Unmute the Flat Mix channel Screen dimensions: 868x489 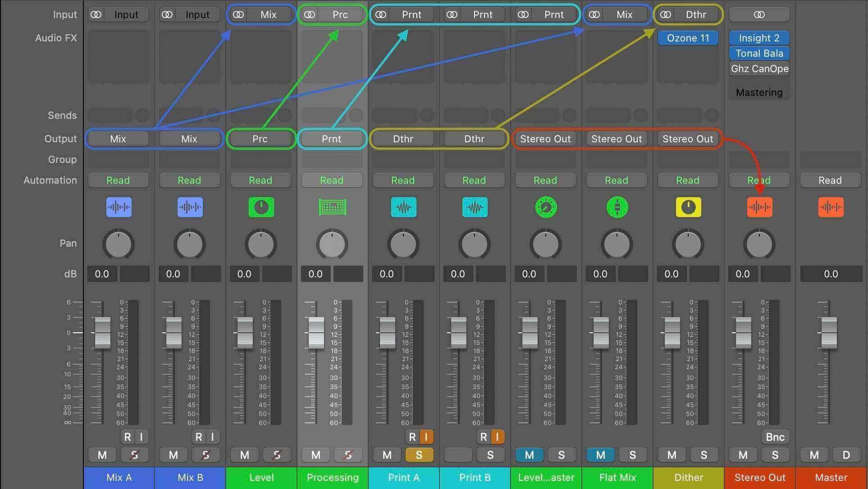coord(601,455)
